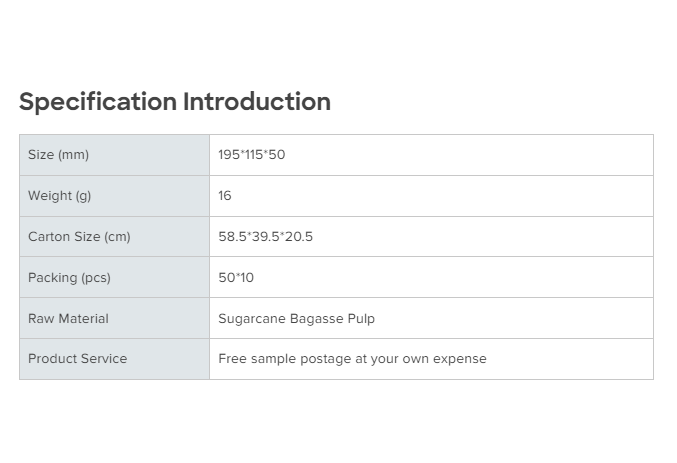Screen dimensions: 677x463
Task: Click the Specification Introduction heading
Action: click(x=175, y=102)
